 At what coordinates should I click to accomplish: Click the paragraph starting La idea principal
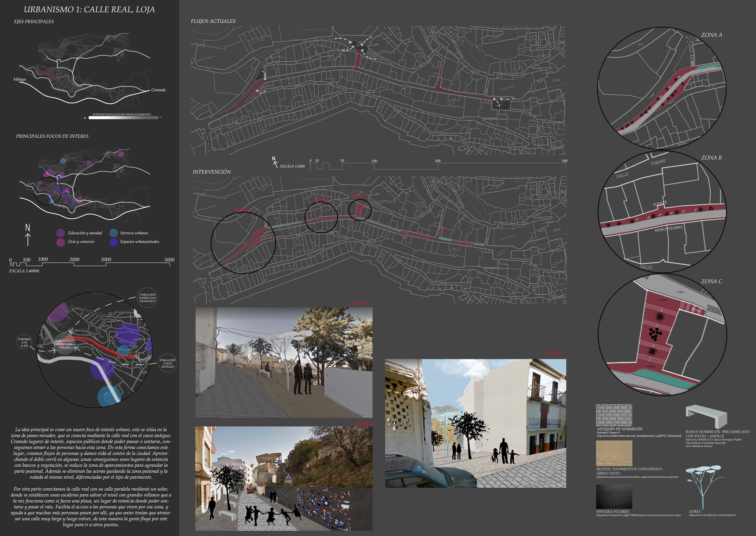(91, 453)
